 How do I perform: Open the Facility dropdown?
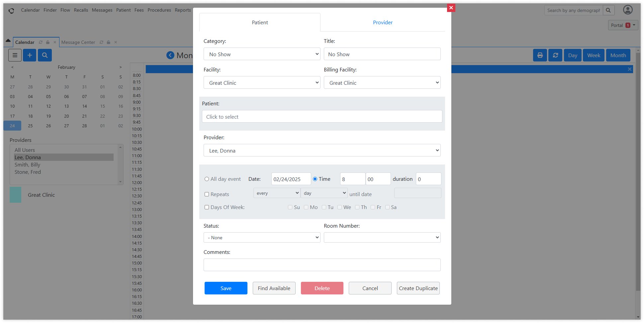262,82
